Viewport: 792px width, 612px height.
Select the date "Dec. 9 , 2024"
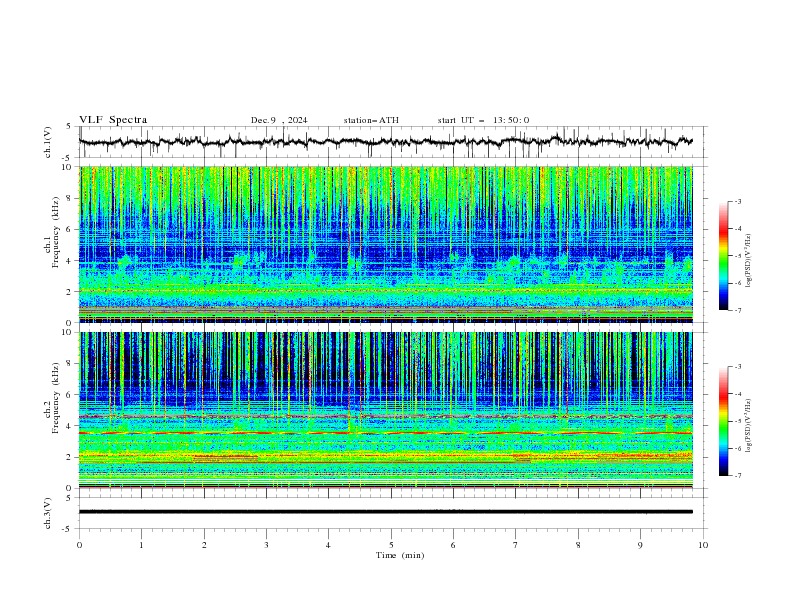(279, 120)
